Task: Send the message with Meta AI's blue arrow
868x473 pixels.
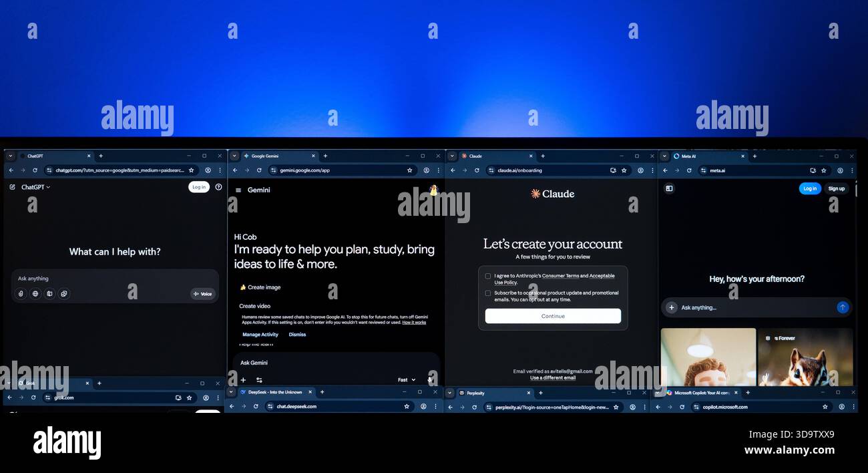Action: 843,307
